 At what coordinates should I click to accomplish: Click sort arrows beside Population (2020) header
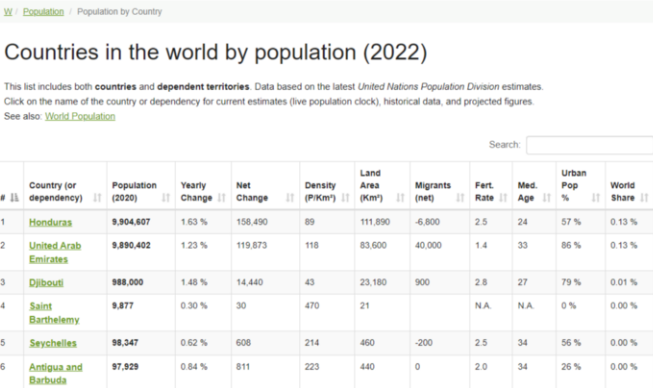pyautogui.click(x=166, y=197)
